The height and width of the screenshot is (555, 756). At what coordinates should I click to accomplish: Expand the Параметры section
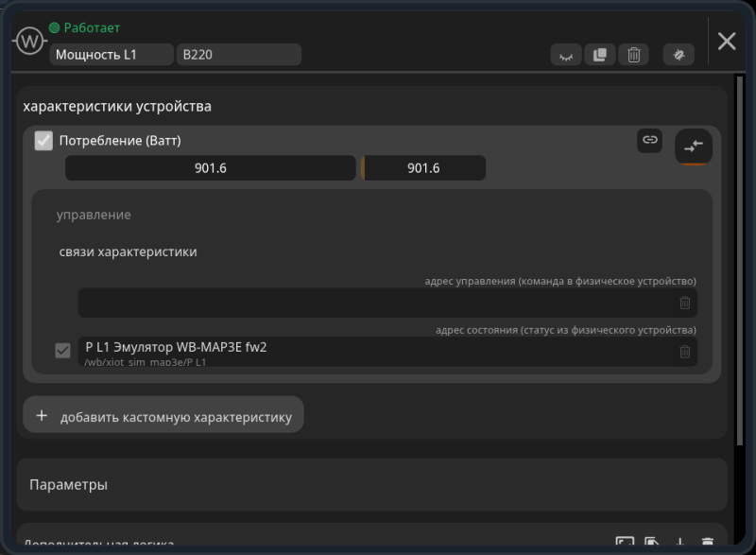371,485
